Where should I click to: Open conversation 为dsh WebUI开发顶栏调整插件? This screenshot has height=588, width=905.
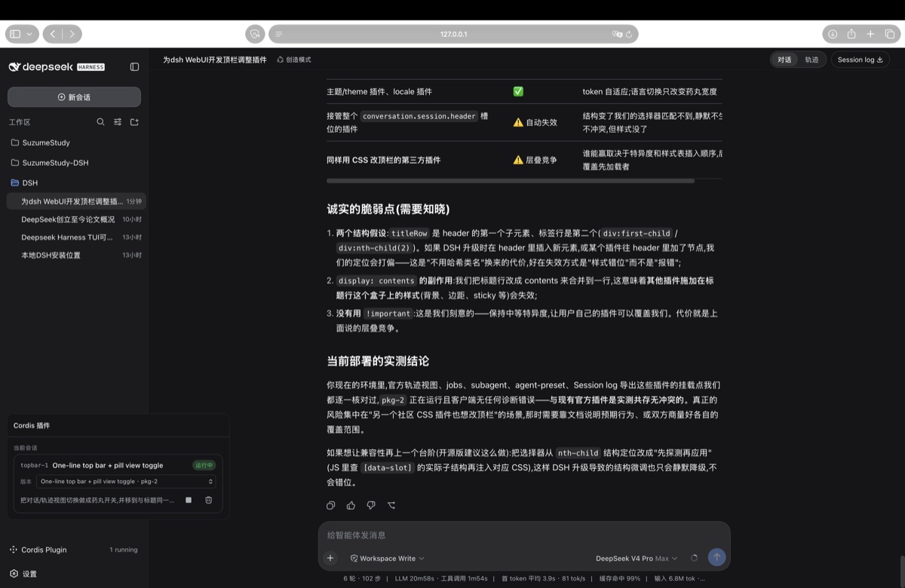point(76,201)
